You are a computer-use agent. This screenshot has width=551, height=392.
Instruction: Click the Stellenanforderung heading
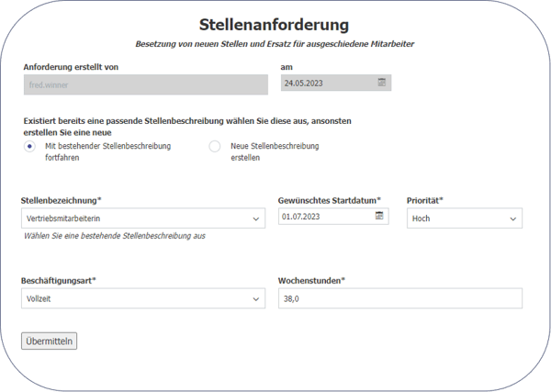[x=274, y=24]
